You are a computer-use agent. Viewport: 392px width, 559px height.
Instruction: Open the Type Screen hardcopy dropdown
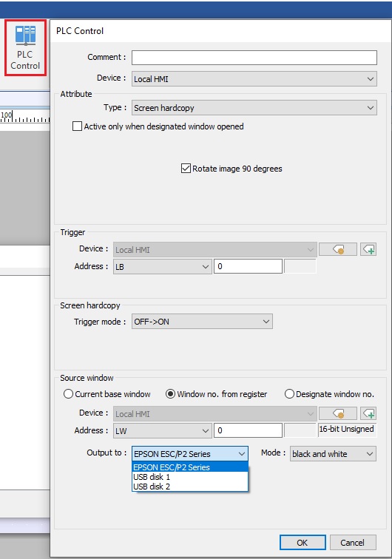pos(254,108)
